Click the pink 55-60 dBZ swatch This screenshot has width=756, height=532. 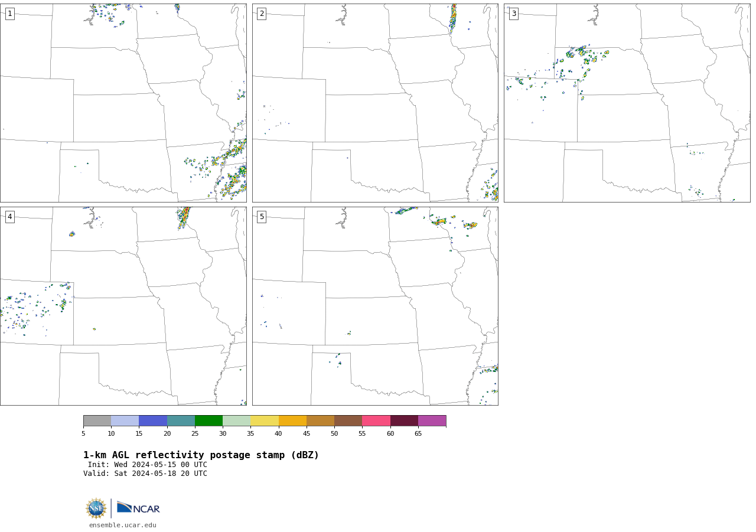(376, 420)
